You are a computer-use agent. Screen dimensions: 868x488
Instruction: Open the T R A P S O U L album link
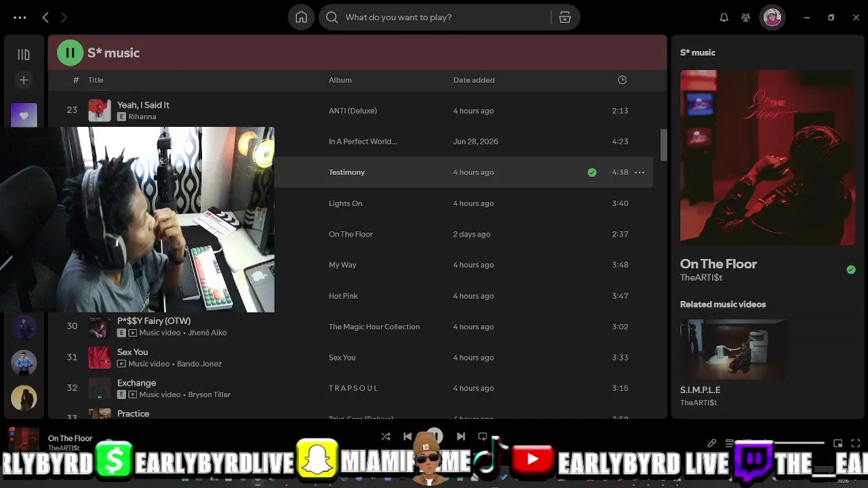(x=353, y=388)
